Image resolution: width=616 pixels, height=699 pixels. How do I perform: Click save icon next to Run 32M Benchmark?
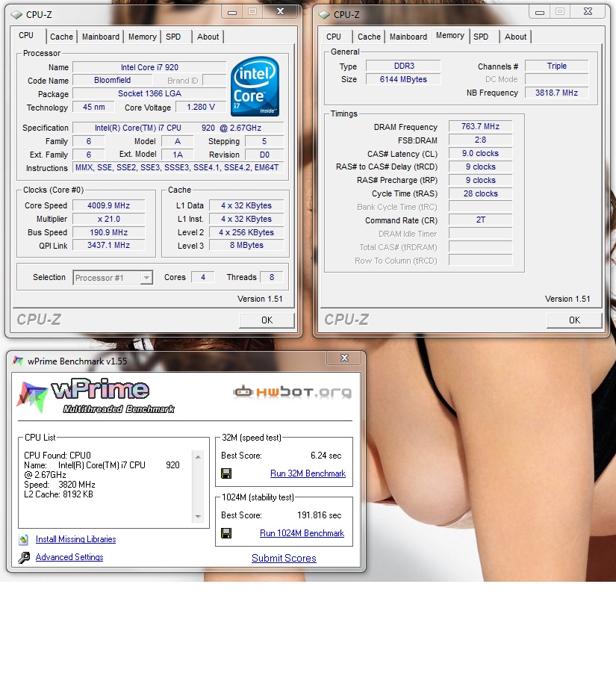pyautogui.click(x=226, y=473)
